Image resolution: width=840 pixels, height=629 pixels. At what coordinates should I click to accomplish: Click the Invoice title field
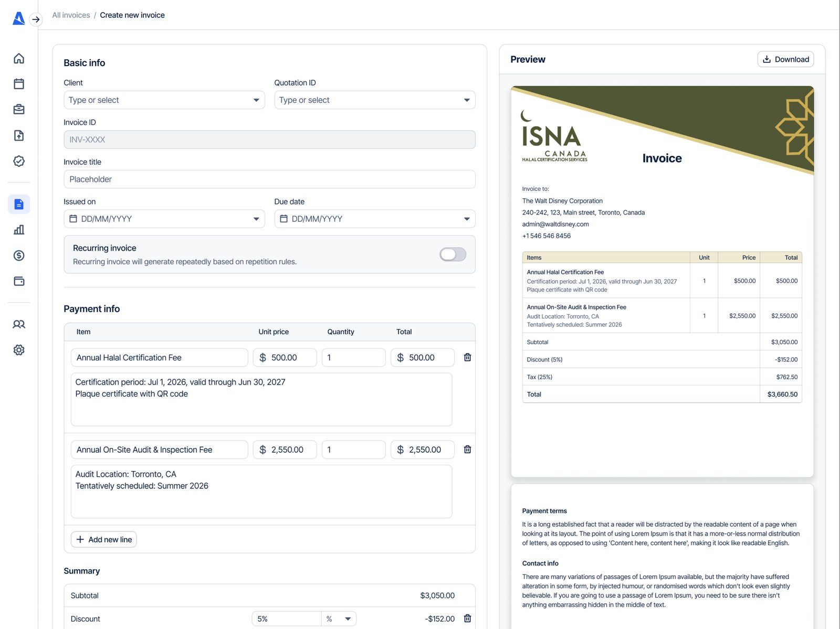[x=270, y=179]
